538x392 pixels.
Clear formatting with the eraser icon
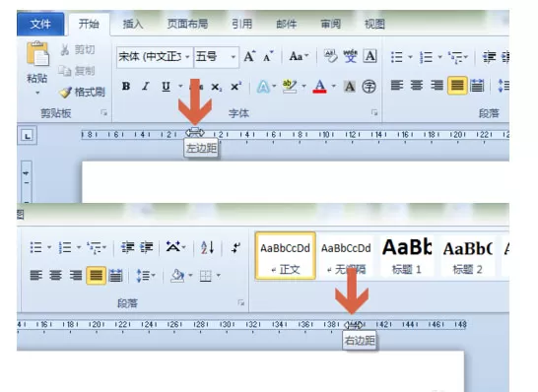pos(330,56)
